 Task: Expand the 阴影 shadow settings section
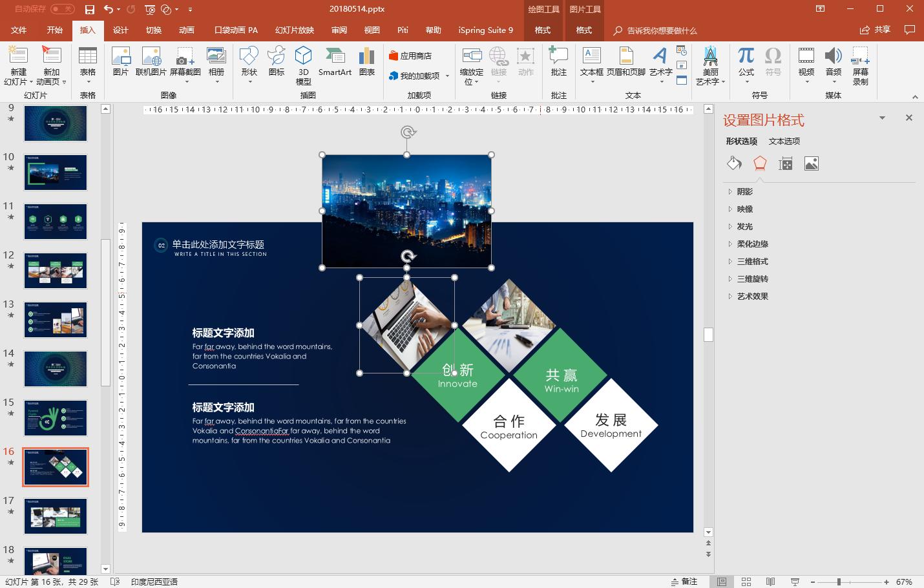(744, 191)
